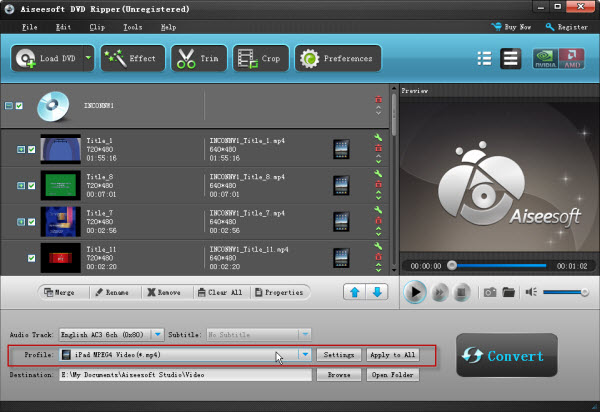Image resolution: width=600 pixels, height=412 pixels.
Task: Click wrench settings icon for Title_8
Action: [x=378, y=174]
